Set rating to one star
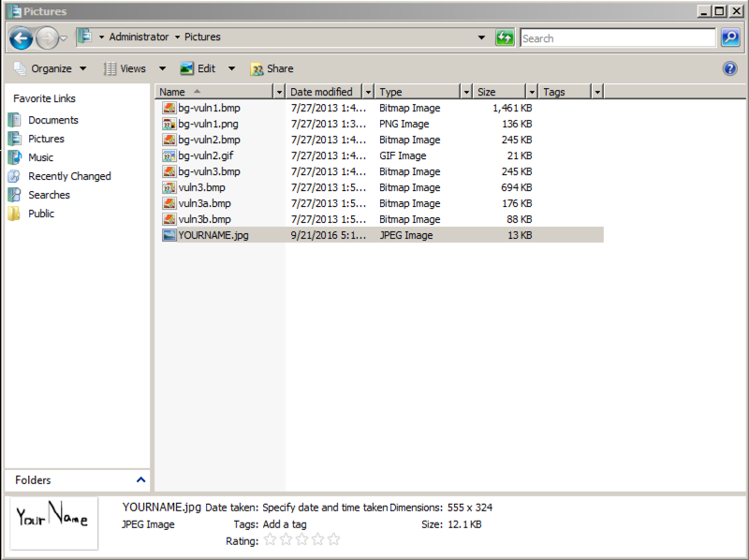This screenshot has width=749, height=560. coord(271,540)
